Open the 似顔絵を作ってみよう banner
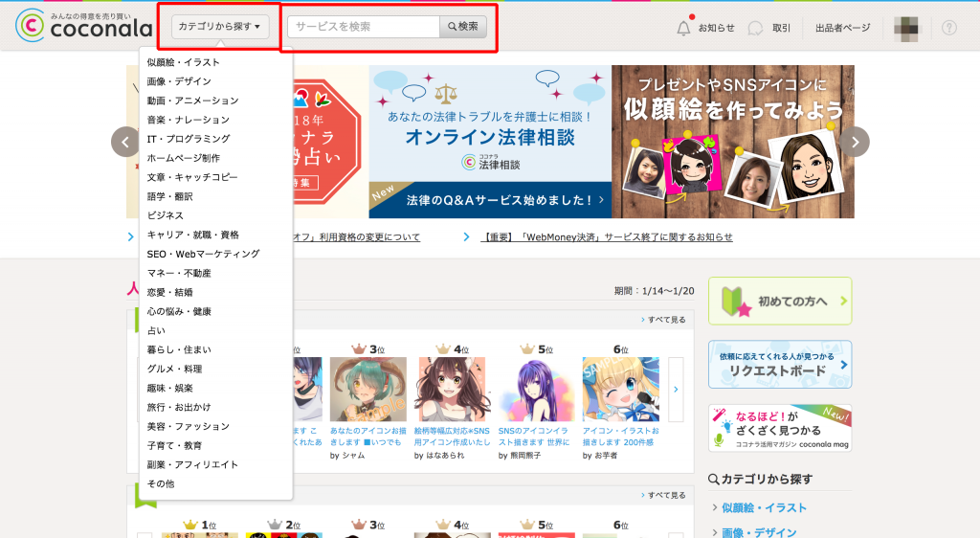The image size is (980, 538). coord(733,142)
